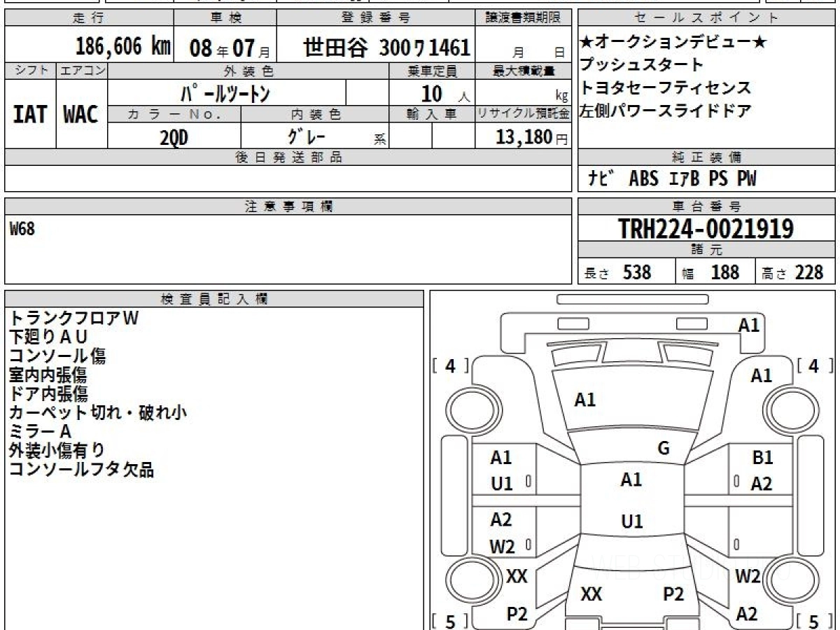Select the 外装色 header cell

(248, 71)
